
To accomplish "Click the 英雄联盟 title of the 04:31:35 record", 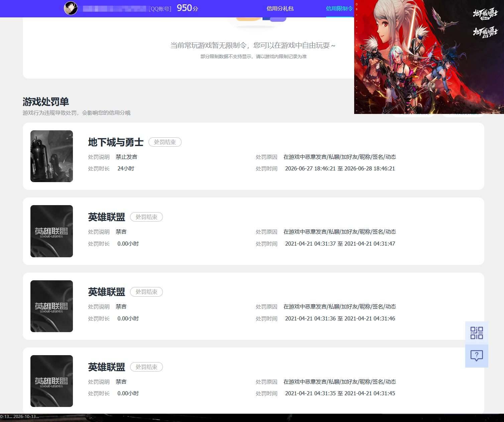I will pyautogui.click(x=106, y=367).
